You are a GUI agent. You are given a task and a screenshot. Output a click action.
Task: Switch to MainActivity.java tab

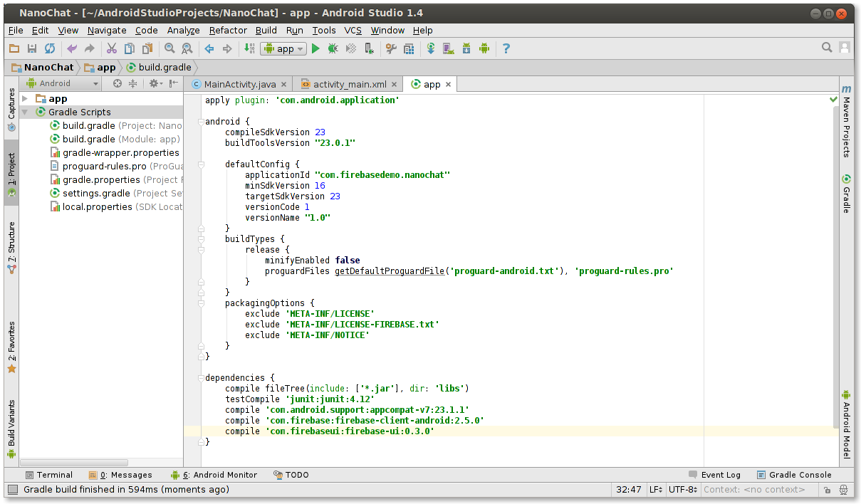click(239, 84)
